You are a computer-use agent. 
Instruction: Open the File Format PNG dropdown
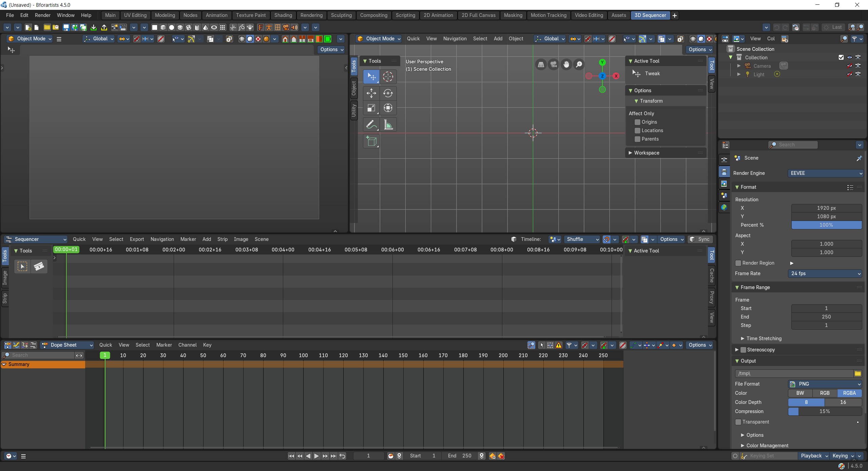tap(825, 384)
